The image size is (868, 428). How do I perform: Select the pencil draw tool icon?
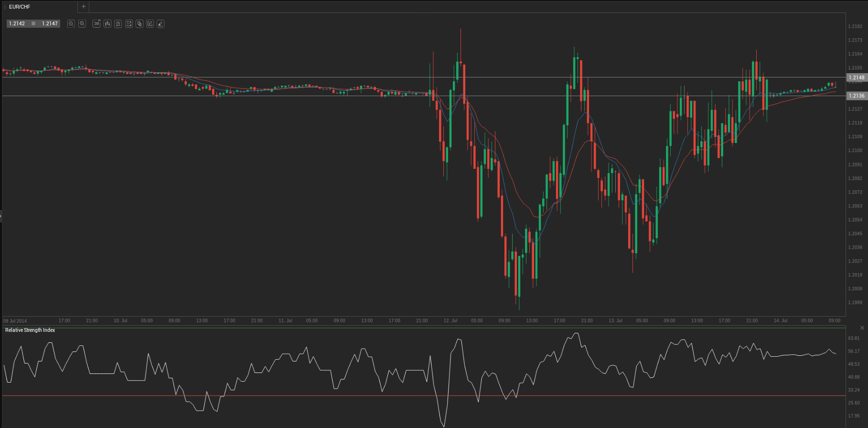[x=161, y=23]
